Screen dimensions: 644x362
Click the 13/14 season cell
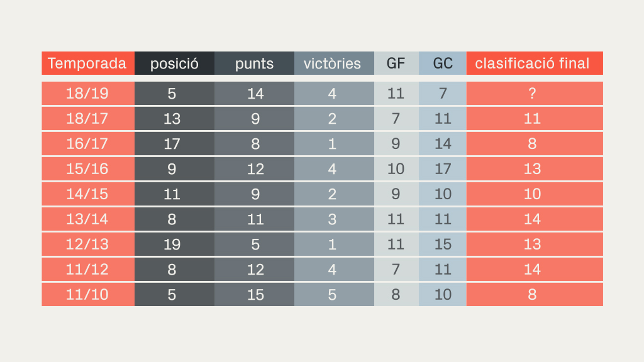pos(88,219)
